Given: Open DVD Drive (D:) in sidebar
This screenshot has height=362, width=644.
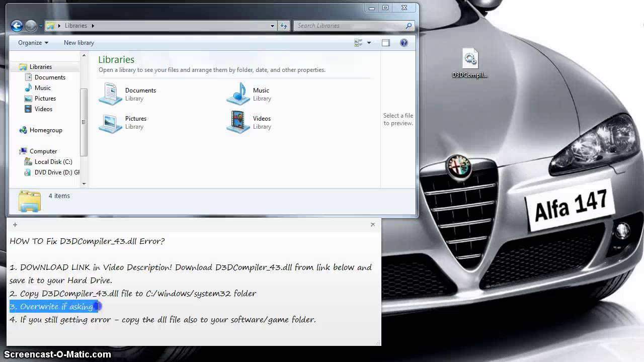Looking at the screenshot, I should point(56,172).
